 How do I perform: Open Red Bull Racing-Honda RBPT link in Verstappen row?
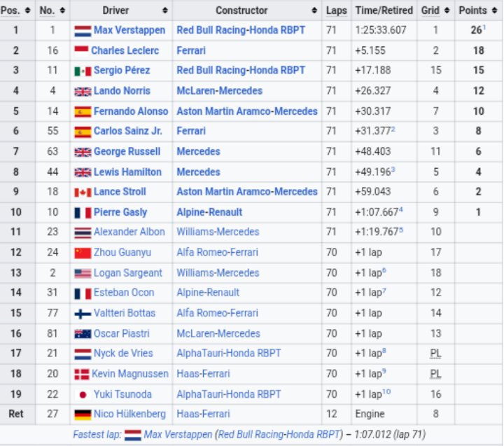241,30
